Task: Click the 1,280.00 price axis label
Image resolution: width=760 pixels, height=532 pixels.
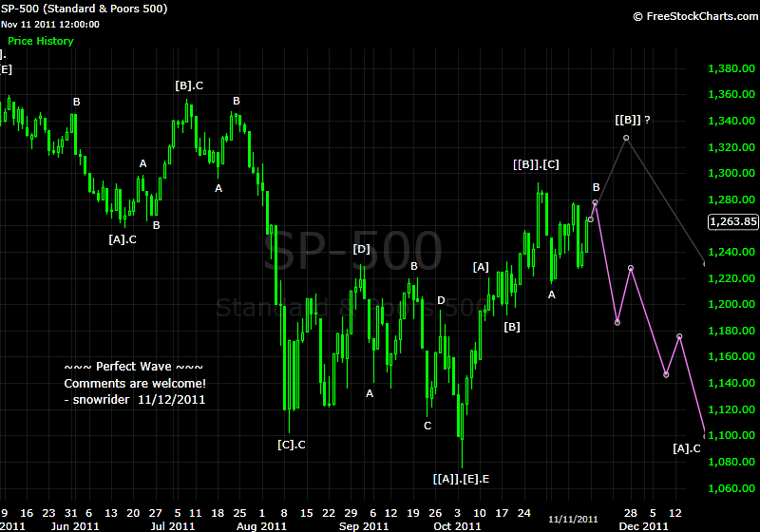Action: pyautogui.click(x=731, y=199)
